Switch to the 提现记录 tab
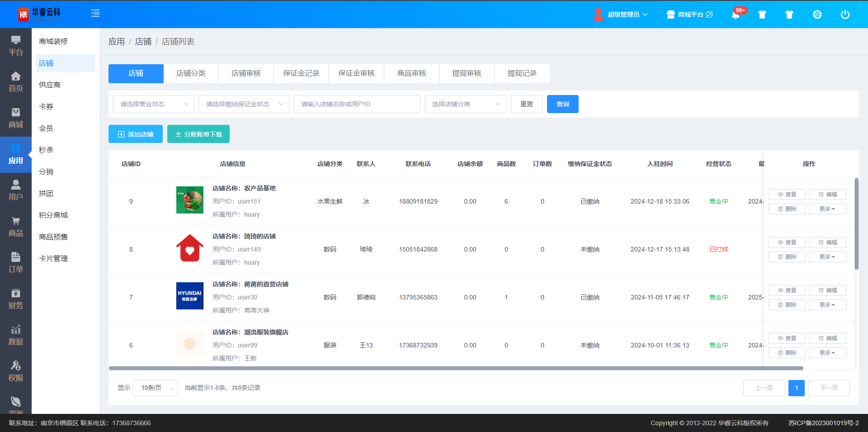868x432 pixels. (x=522, y=73)
